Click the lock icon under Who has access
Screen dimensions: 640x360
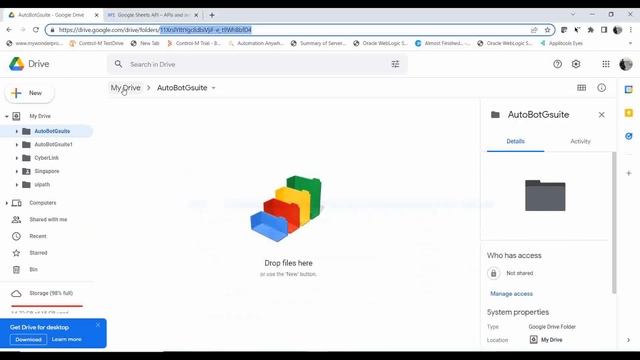(493, 273)
